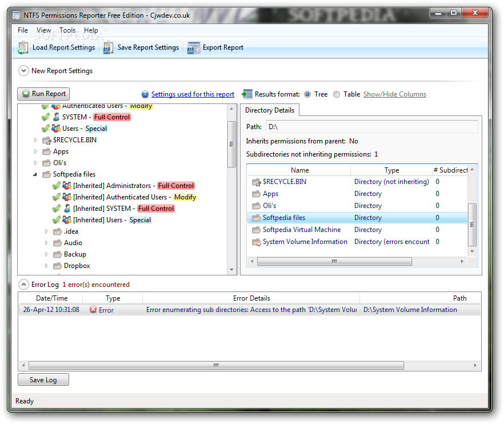Click the .idea folder icon

pyautogui.click(x=58, y=231)
